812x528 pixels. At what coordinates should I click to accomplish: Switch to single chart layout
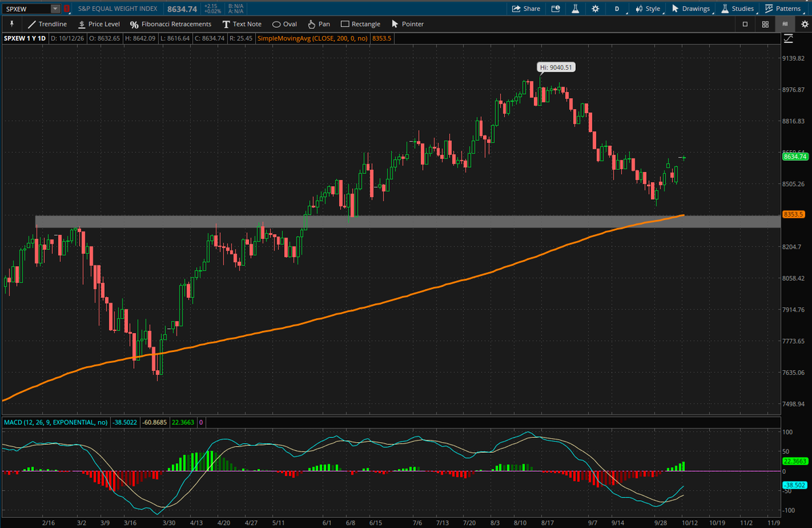(x=745, y=24)
